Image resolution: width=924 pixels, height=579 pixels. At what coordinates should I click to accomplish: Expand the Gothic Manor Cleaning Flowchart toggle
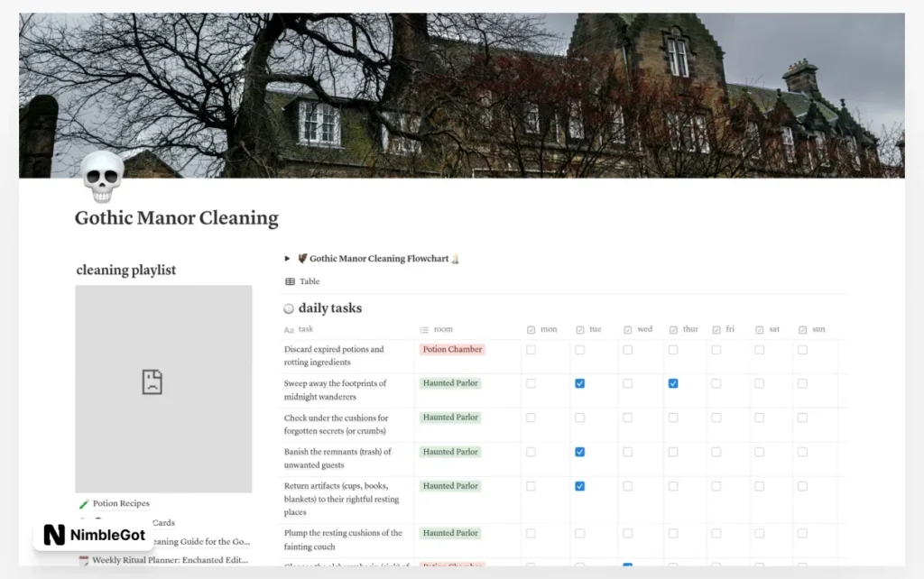[287, 259]
